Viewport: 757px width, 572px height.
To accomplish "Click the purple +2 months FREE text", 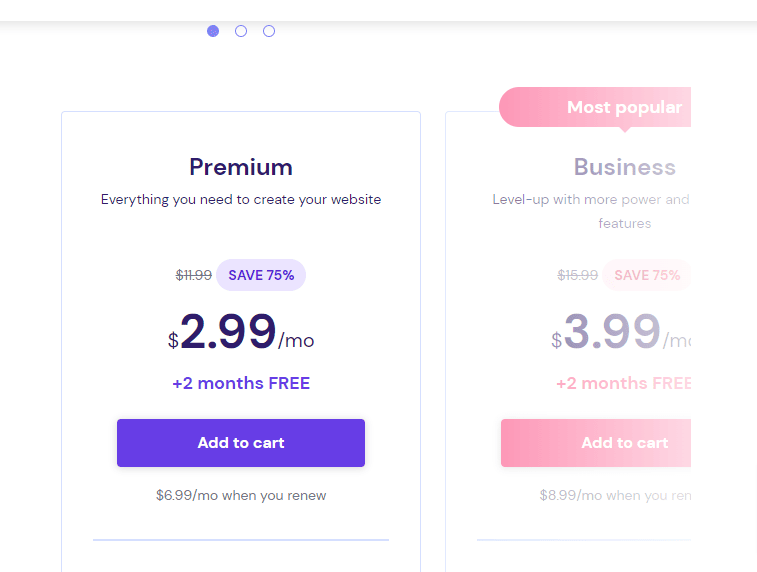I will 241,383.
